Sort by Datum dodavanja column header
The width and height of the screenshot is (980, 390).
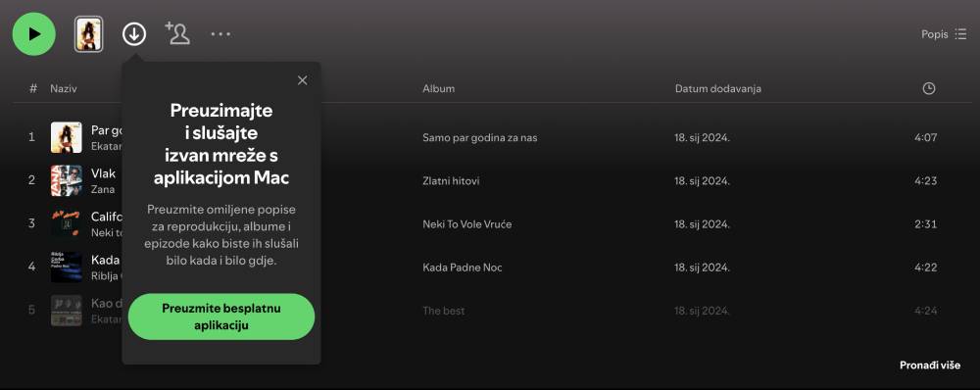[x=718, y=89]
